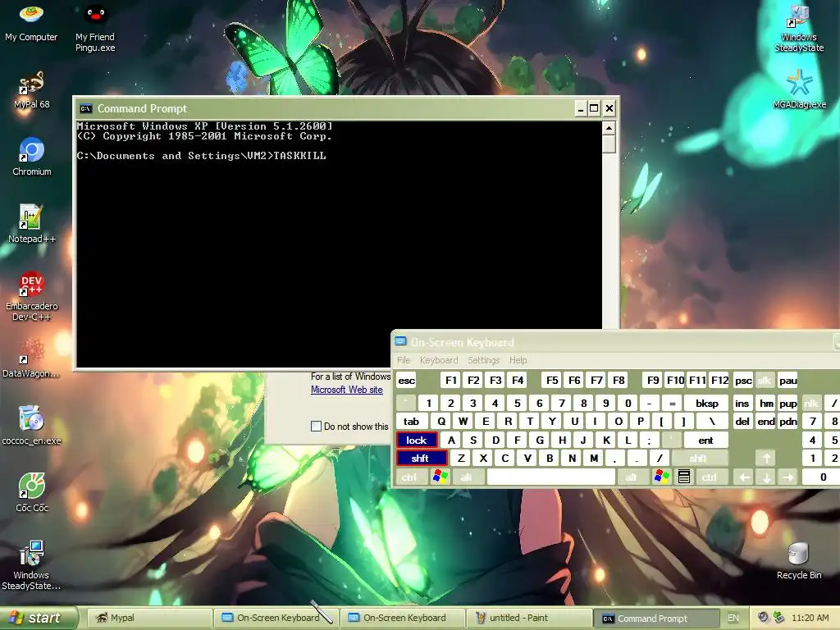
Task: Click the esc key
Action: (x=407, y=381)
